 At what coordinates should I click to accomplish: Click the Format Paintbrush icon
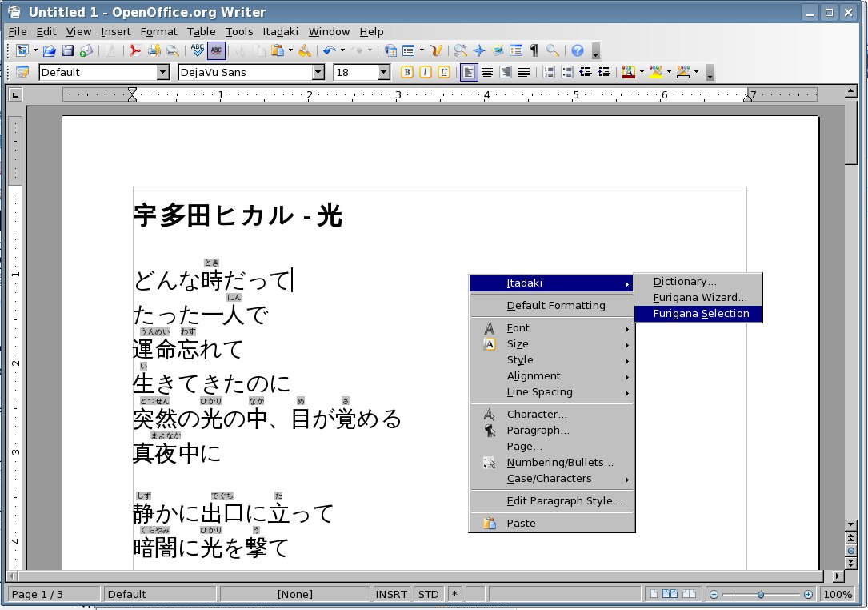click(304, 50)
